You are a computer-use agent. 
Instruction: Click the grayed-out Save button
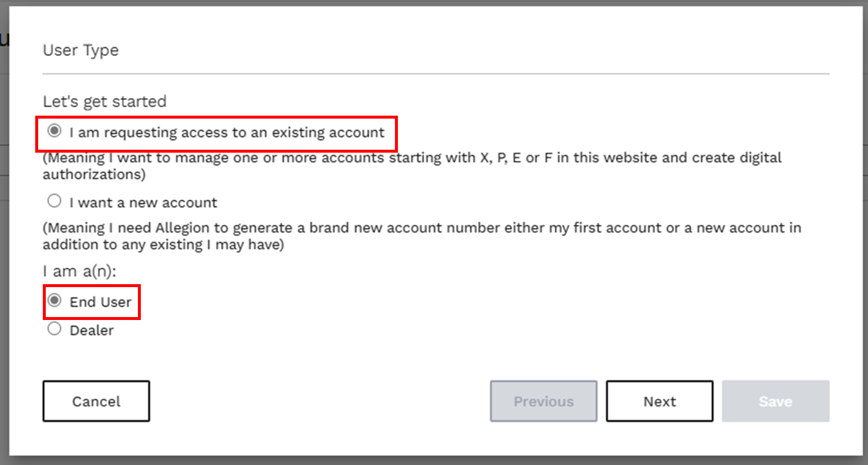pyautogui.click(x=775, y=401)
